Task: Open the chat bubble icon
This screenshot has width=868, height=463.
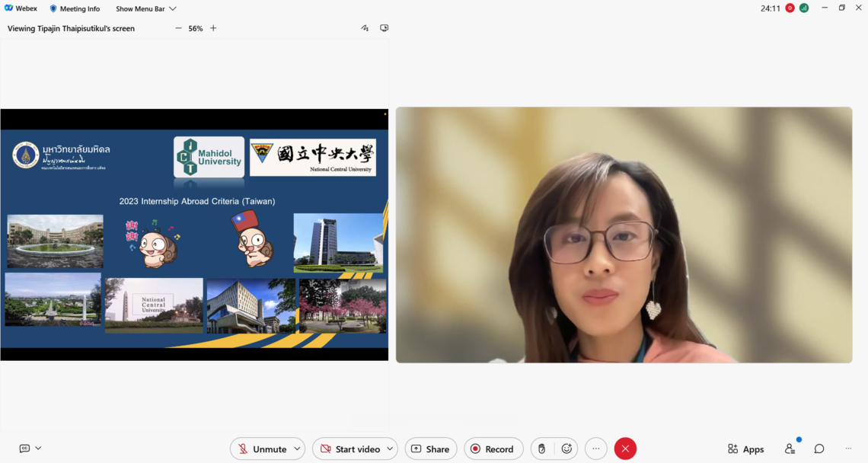Action: pyautogui.click(x=819, y=449)
